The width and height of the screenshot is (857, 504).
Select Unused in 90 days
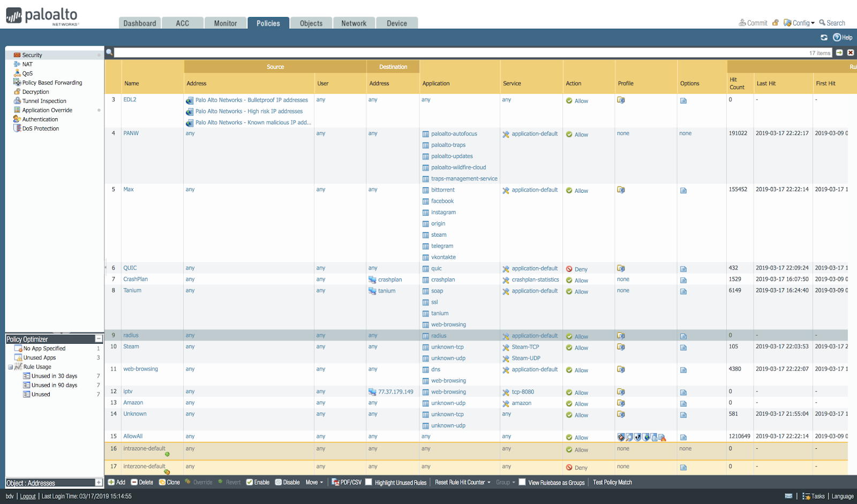tap(54, 385)
